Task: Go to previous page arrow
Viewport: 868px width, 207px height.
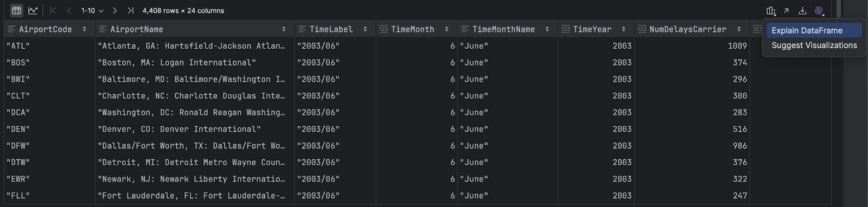Action: coord(69,10)
